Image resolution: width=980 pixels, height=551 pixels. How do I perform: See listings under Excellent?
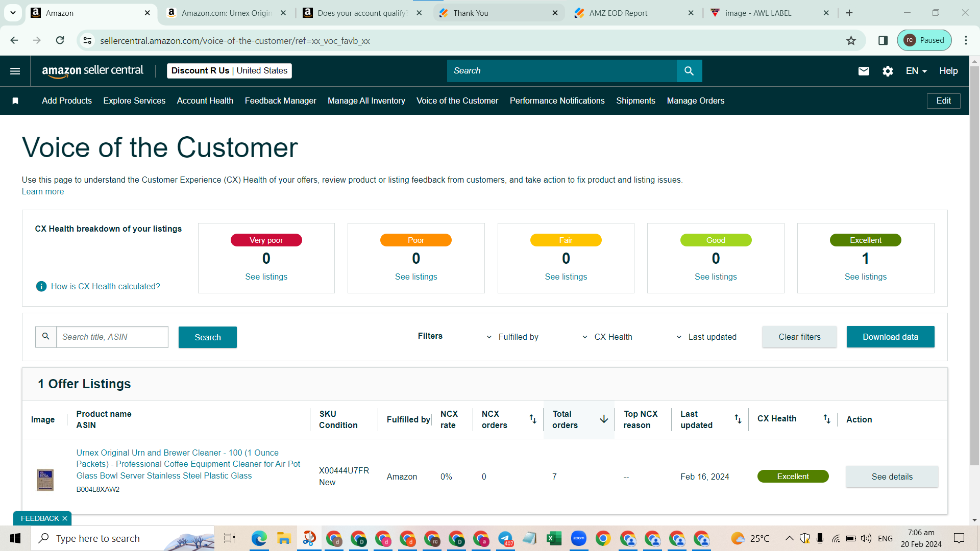coord(866,277)
